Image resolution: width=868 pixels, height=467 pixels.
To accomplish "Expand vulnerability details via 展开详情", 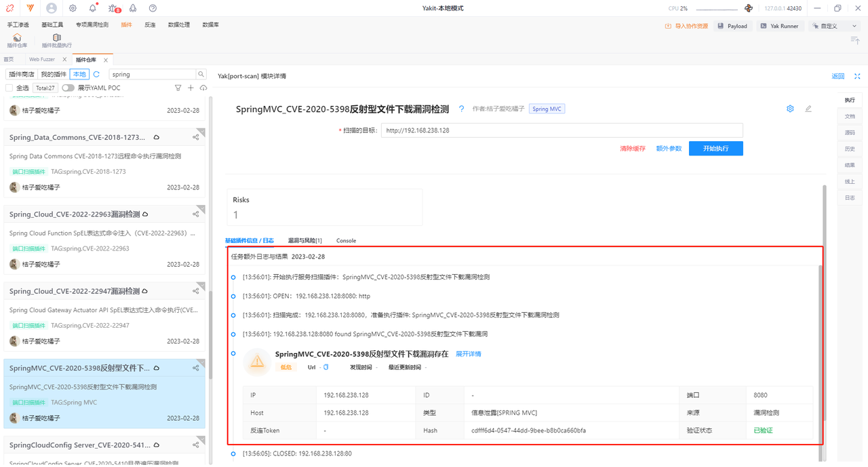I will 468,354.
